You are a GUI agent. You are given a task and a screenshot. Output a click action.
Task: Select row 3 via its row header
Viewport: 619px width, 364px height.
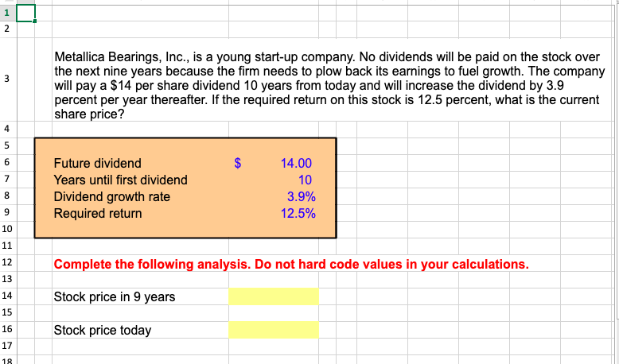click(x=6, y=79)
